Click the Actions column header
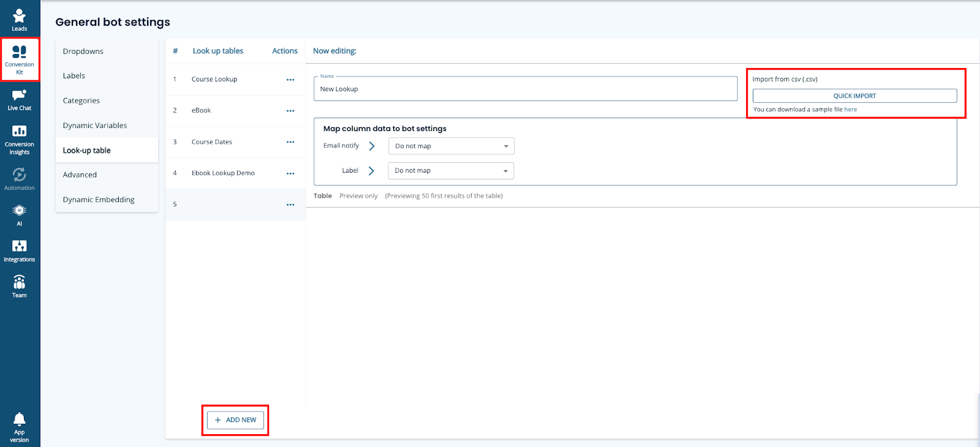Viewport: 980px width, 447px height. [285, 51]
